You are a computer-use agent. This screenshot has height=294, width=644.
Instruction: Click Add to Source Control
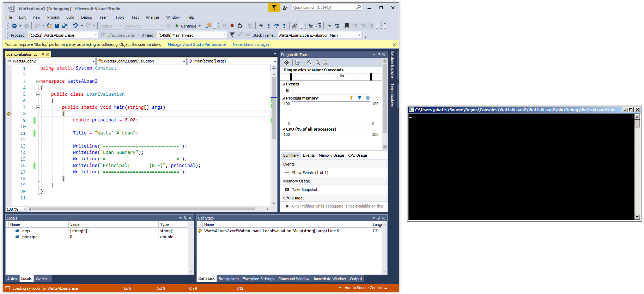pyautogui.click(x=363, y=288)
